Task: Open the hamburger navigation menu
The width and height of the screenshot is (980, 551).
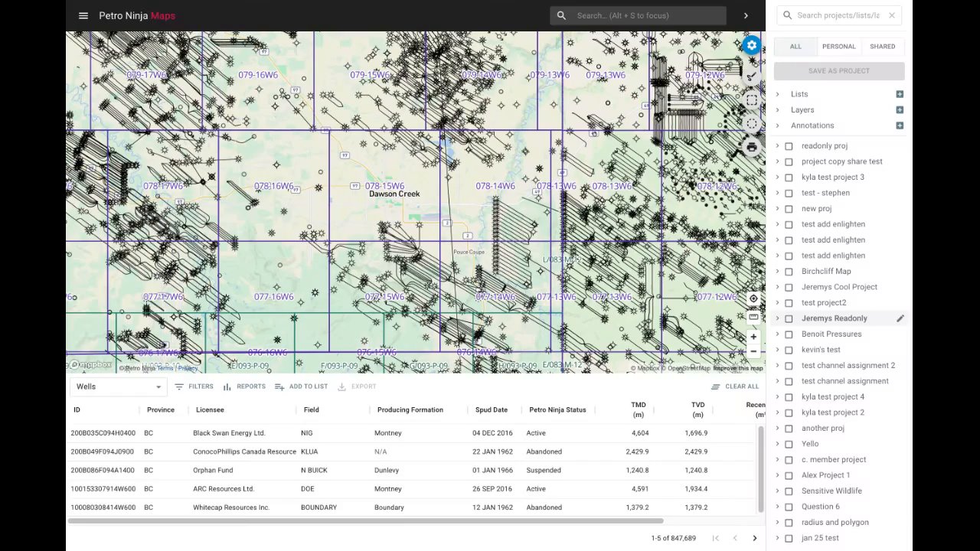Action: 83,15
